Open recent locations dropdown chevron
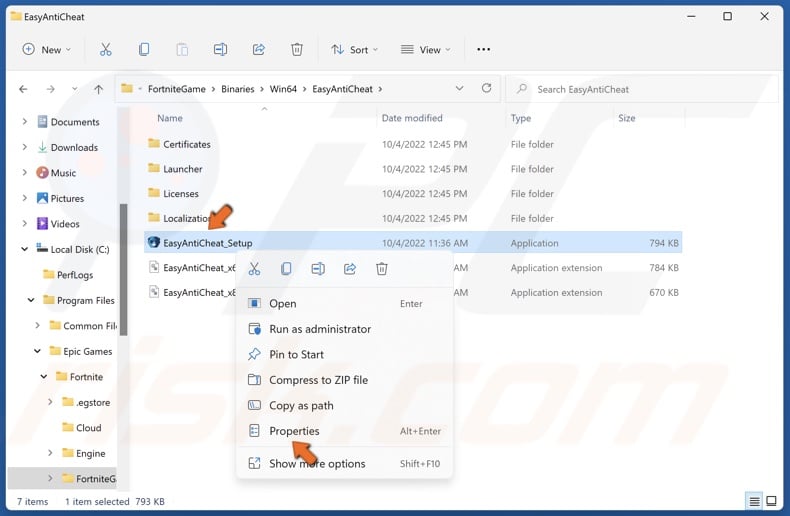The height and width of the screenshot is (516, 790). coord(75,89)
